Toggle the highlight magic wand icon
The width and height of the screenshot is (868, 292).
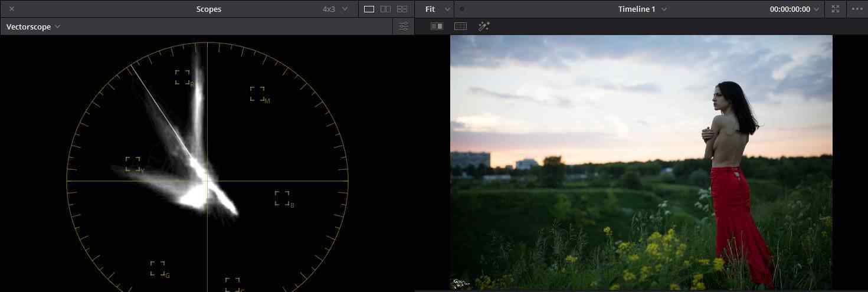click(x=484, y=27)
